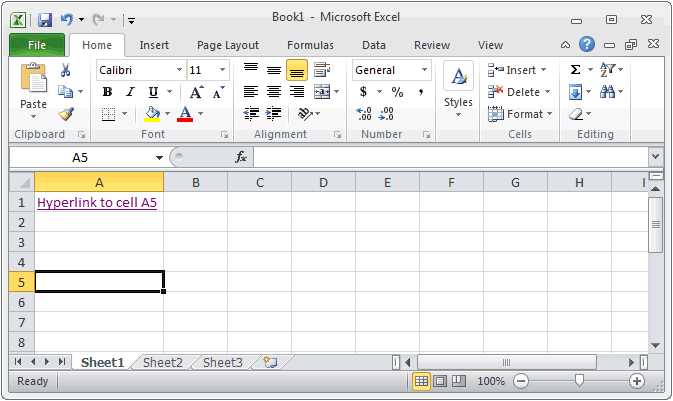Toggle Wrap Text button

click(x=322, y=70)
